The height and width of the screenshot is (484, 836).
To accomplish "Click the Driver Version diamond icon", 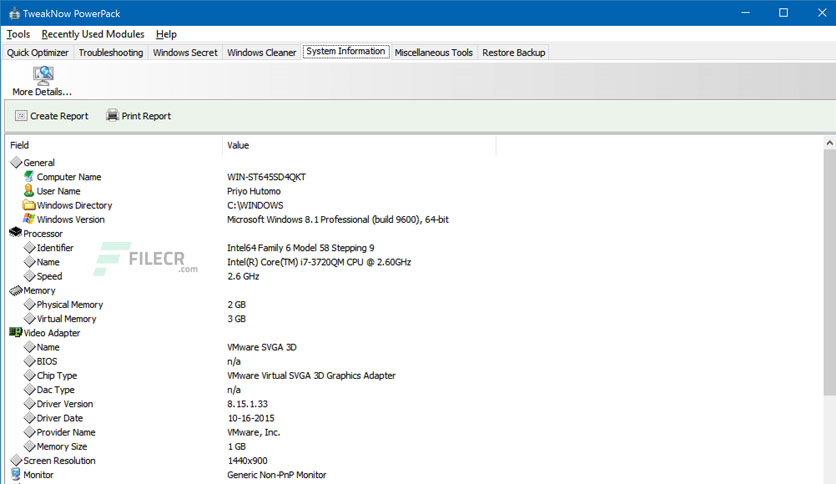I will [x=29, y=404].
